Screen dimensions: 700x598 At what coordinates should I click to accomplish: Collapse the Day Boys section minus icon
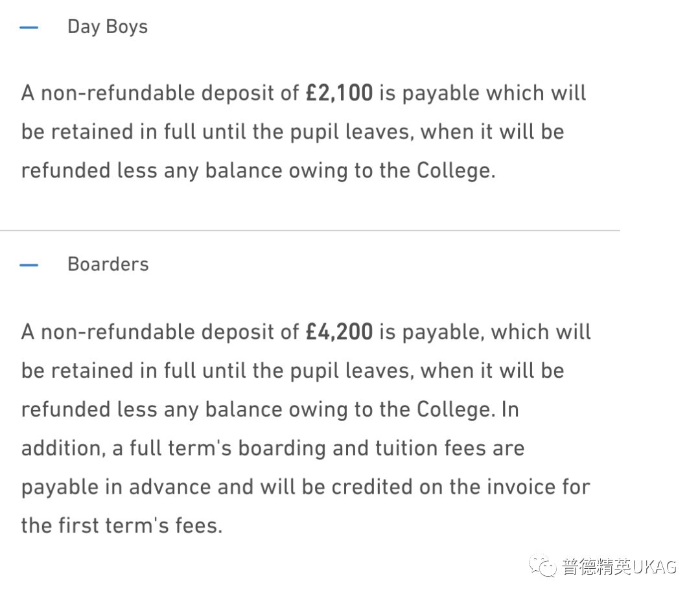(x=29, y=27)
